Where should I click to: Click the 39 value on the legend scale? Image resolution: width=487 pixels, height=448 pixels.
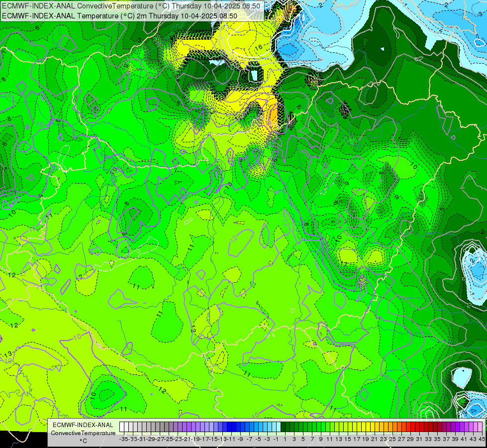click(455, 439)
